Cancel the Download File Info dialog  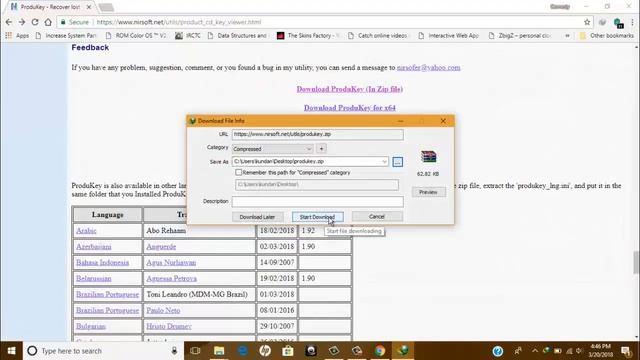(377, 216)
